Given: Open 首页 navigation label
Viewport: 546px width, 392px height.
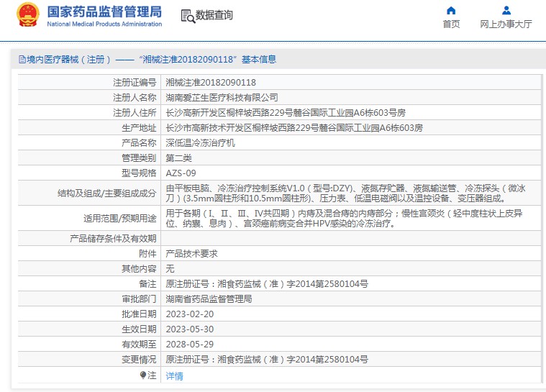Looking at the screenshot, I should 451,24.
